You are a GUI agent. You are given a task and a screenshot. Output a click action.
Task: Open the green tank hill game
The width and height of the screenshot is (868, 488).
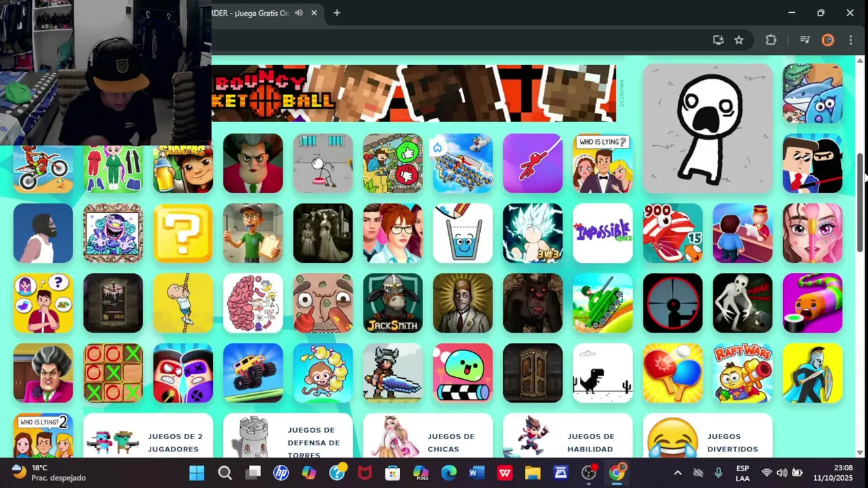pos(603,303)
